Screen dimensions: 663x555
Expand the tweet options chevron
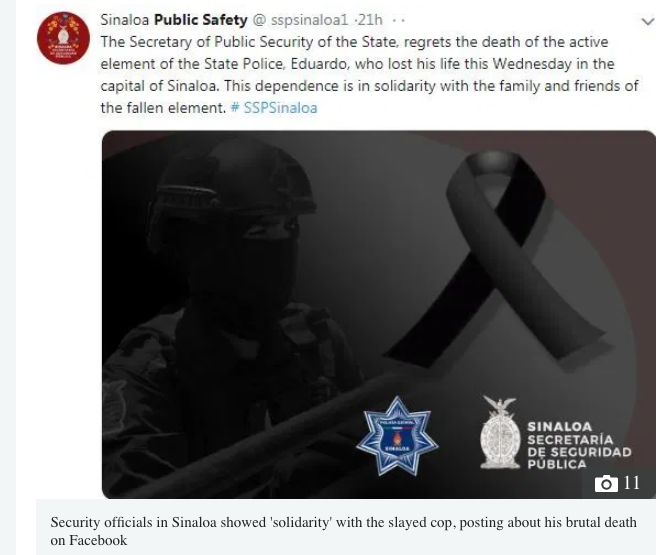[648, 21]
